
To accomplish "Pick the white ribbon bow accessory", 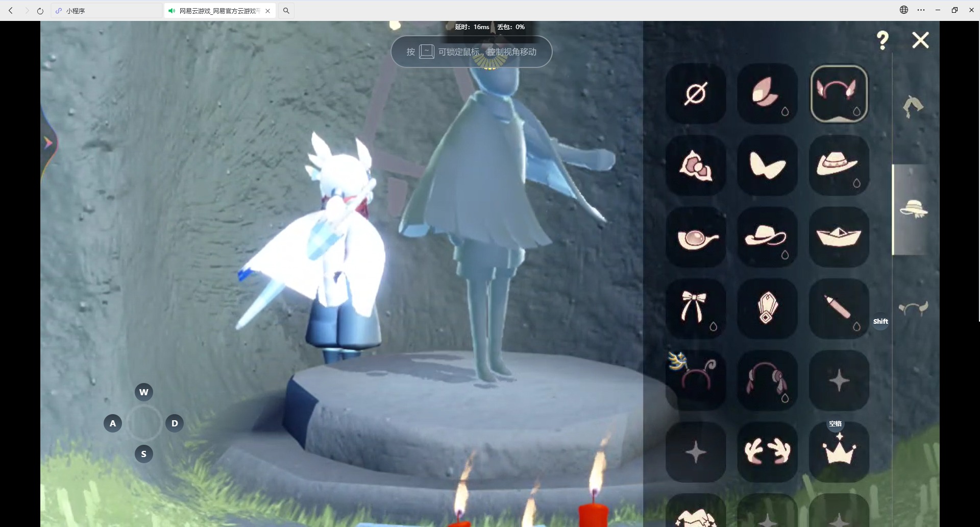I will pyautogui.click(x=696, y=309).
